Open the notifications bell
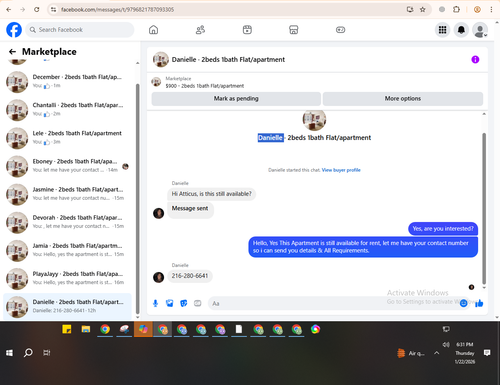 [x=461, y=30]
